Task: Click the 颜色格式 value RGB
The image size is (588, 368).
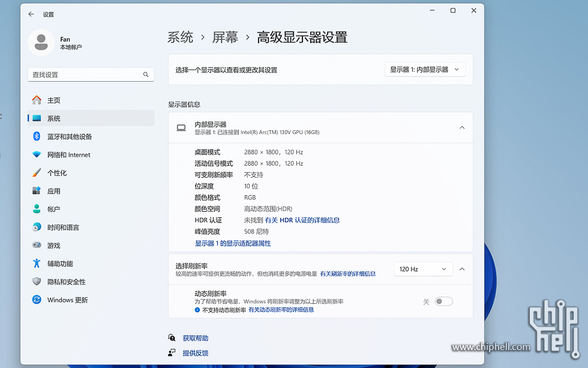Action: pyautogui.click(x=250, y=198)
